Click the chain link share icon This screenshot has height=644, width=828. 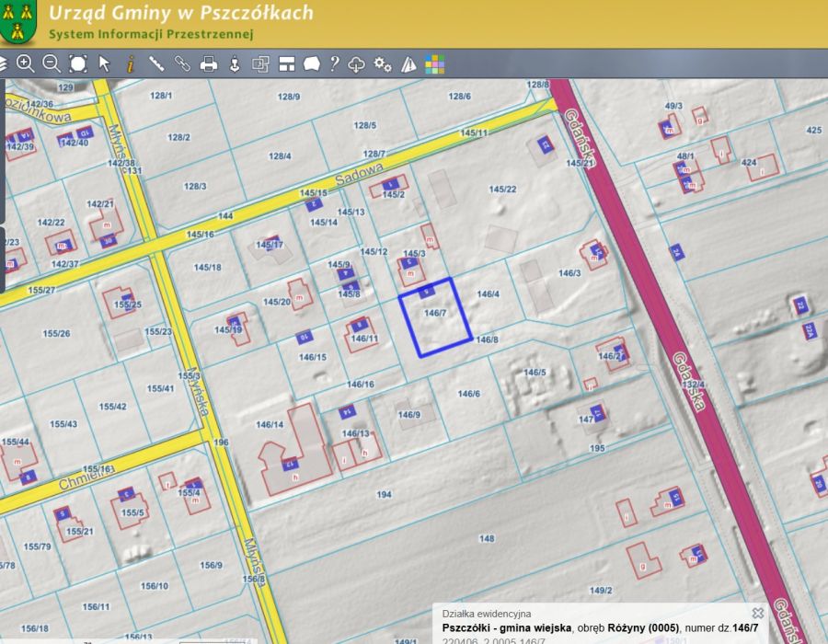pyautogui.click(x=182, y=63)
